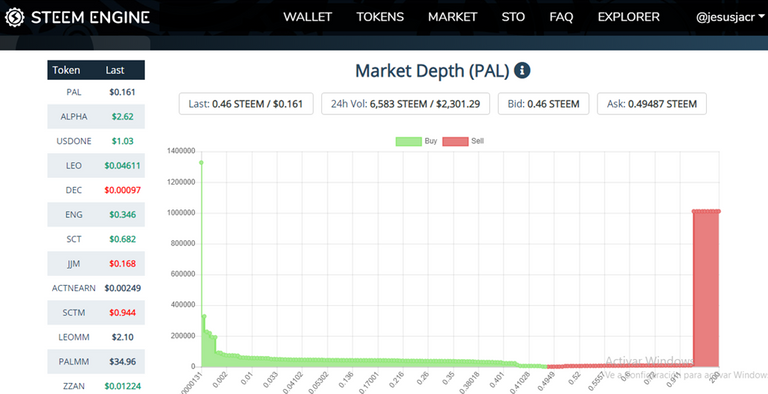Viewport: 768px width, 394px height.
Task: Select the SCTM token row
Action: [x=96, y=313]
